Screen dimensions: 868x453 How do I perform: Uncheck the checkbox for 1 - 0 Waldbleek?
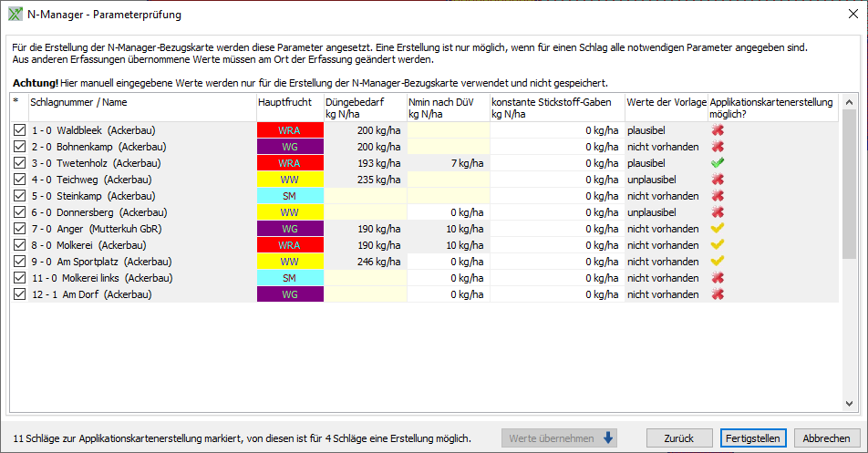tap(20, 130)
